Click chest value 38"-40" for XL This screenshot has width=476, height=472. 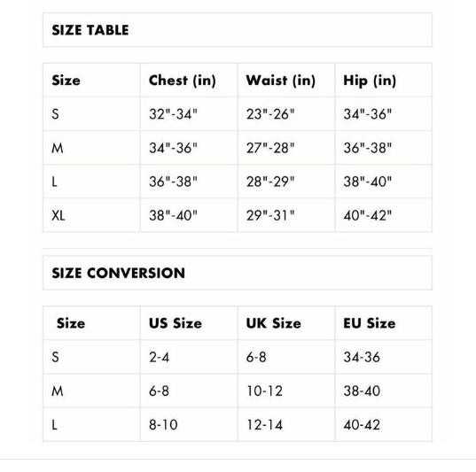pos(173,215)
